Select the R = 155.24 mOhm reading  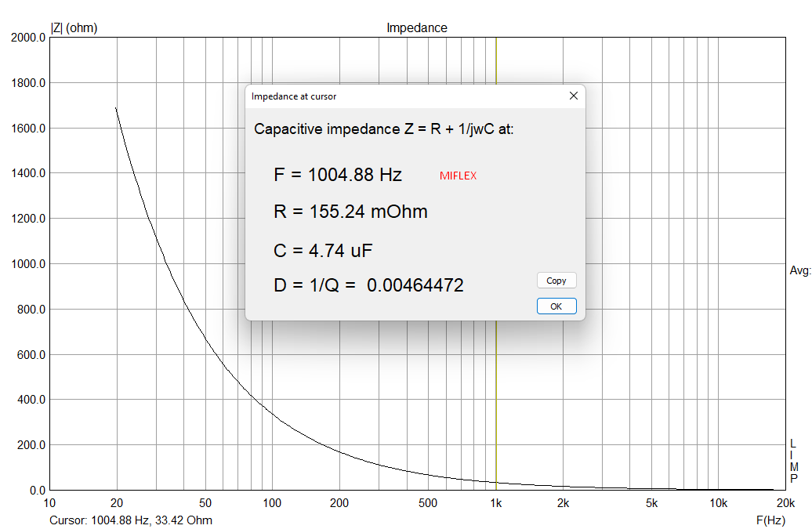(350, 212)
